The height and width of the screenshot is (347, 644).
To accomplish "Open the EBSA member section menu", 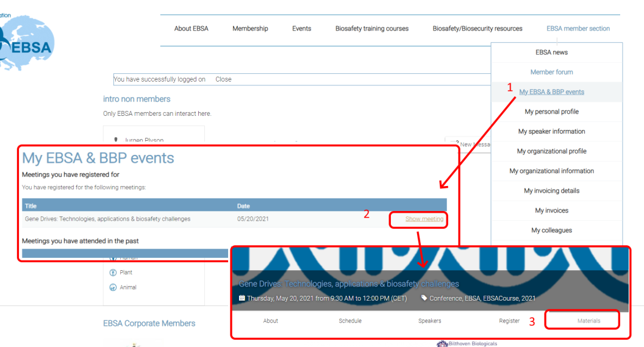I will [578, 28].
